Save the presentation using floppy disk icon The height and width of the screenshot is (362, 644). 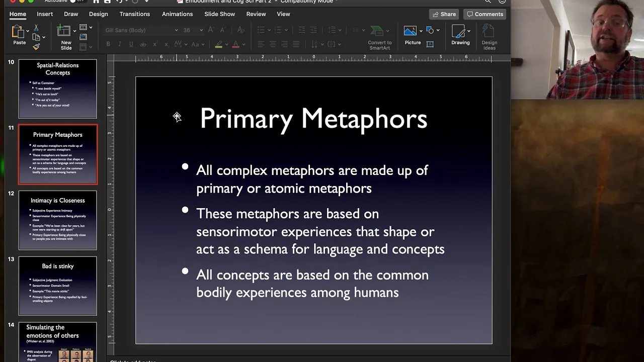[x=107, y=2]
